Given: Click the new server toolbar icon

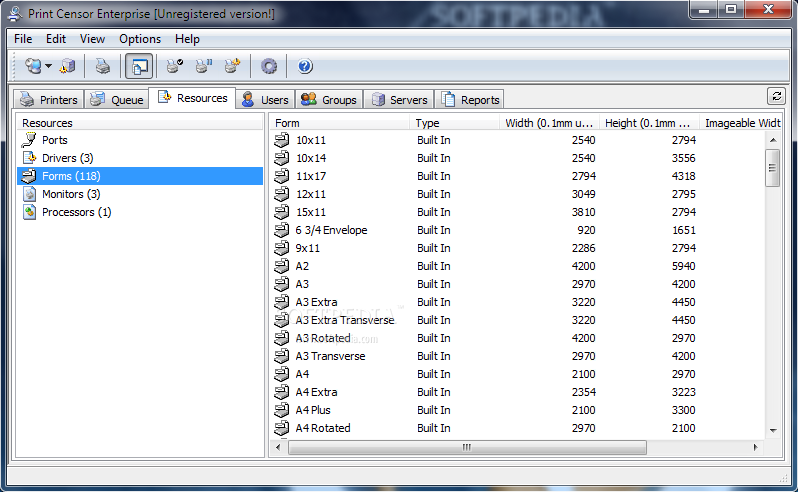Looking at the screenshot, I should click(x=67, y=66).
